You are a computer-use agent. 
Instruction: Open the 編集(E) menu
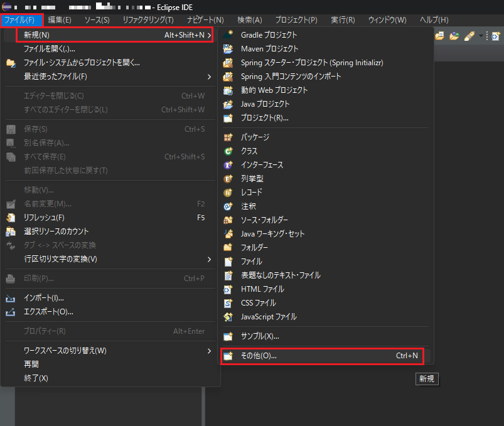60,20
